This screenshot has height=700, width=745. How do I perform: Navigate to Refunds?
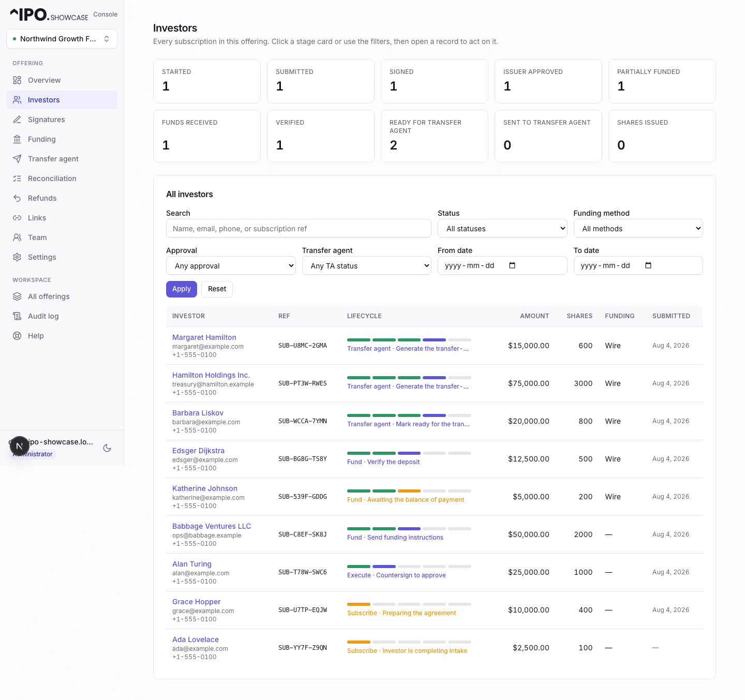tap(62, 198)
